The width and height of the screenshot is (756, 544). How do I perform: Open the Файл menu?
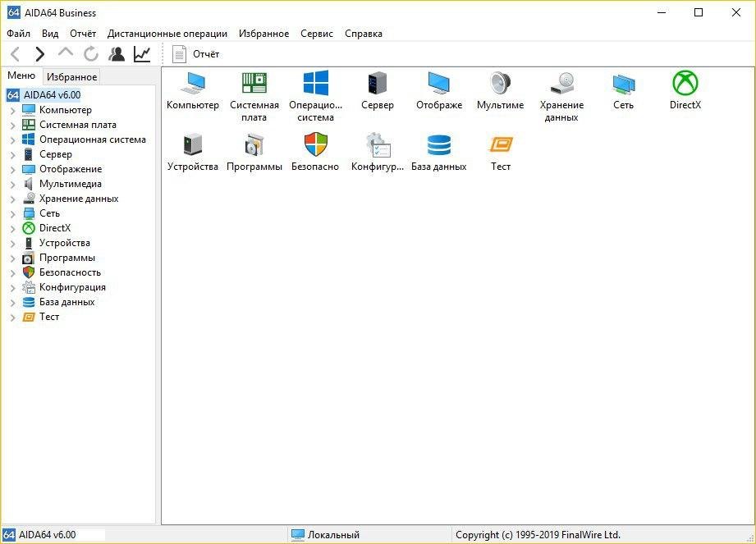[x=19, y=34]
